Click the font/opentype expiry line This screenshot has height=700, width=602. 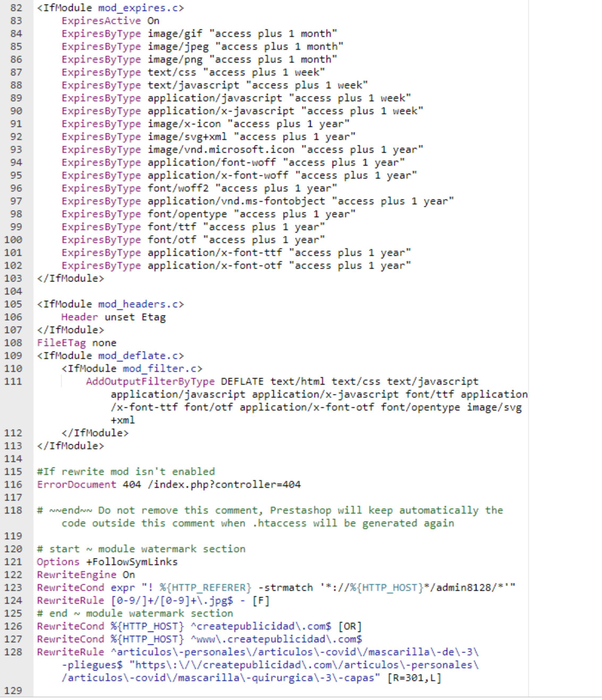click(208, 214)
